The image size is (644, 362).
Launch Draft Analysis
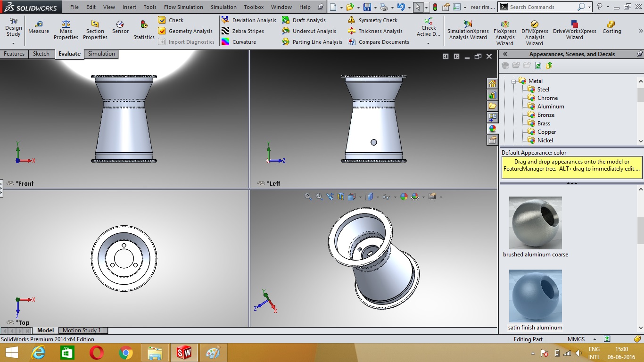(304, 20)
